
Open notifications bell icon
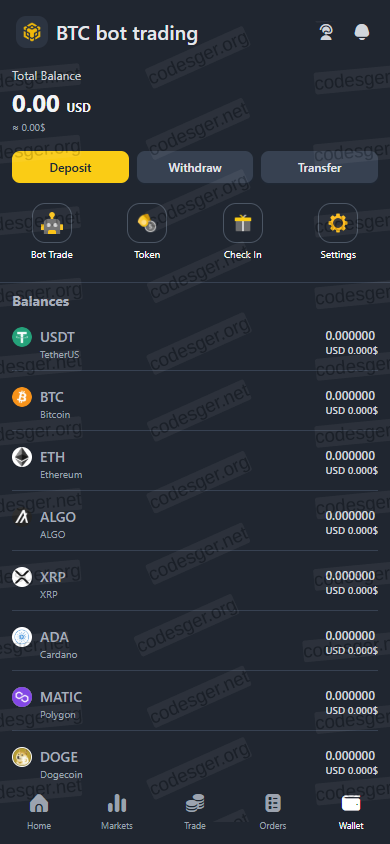pyautogui.click(x=362, y=32)
